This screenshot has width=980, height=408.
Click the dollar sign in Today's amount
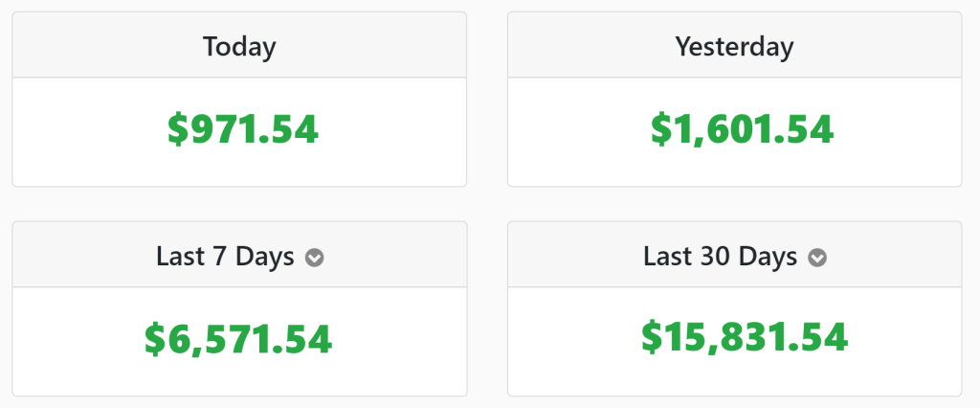coord(178,129)
